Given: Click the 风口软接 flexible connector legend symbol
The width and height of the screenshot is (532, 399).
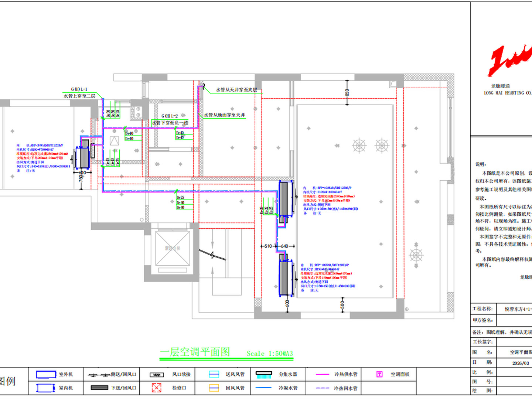Looking at the screenshot, I should coord(157,375).
